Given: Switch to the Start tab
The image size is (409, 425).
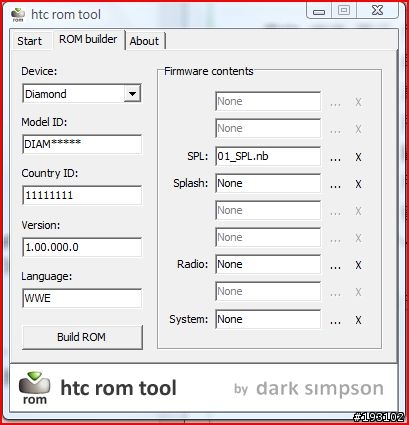Looking at the screenshot, I should click(x=30, y=41).
